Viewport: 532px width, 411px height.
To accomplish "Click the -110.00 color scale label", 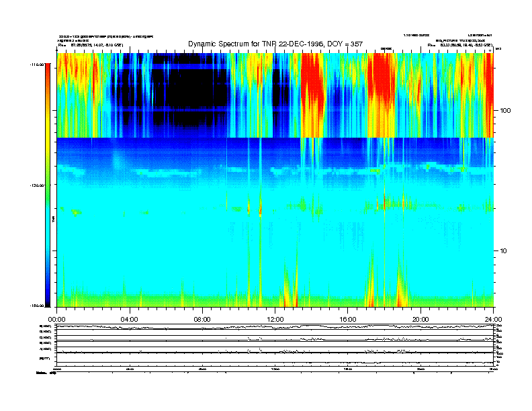I will pos(38,64).
